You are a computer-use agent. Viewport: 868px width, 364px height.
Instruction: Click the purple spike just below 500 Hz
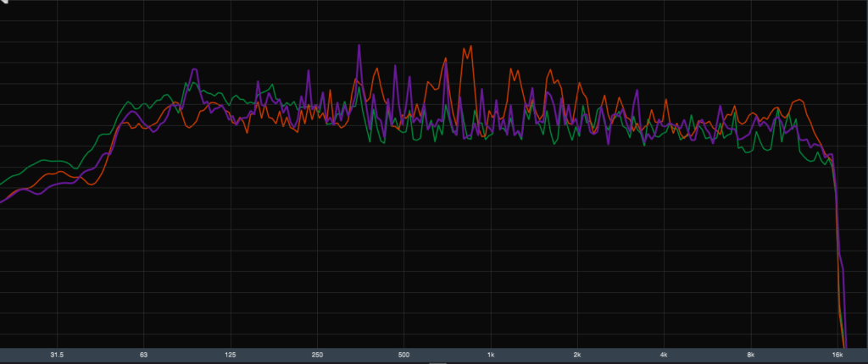pos(394,66)
